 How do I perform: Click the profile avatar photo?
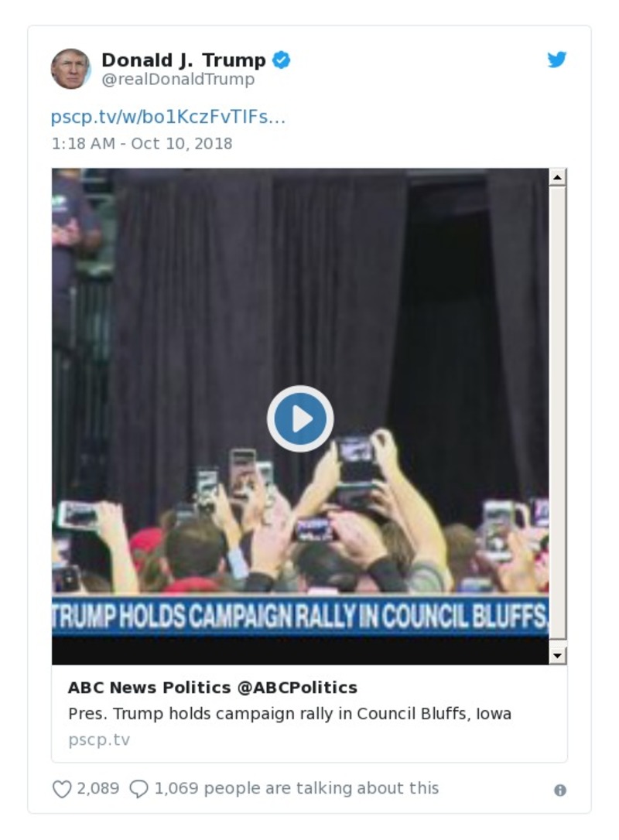click(x=70, y=69)
